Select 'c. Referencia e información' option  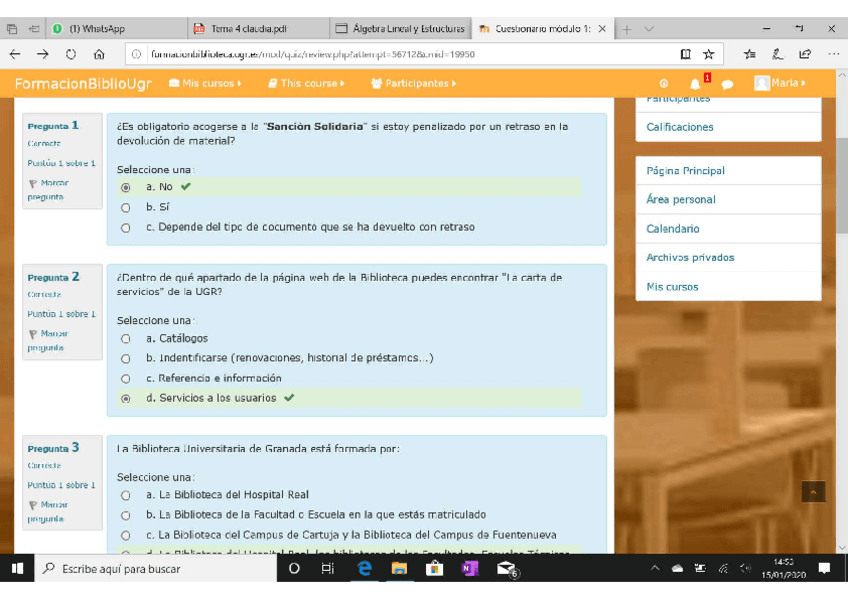(x=125, y=378)
